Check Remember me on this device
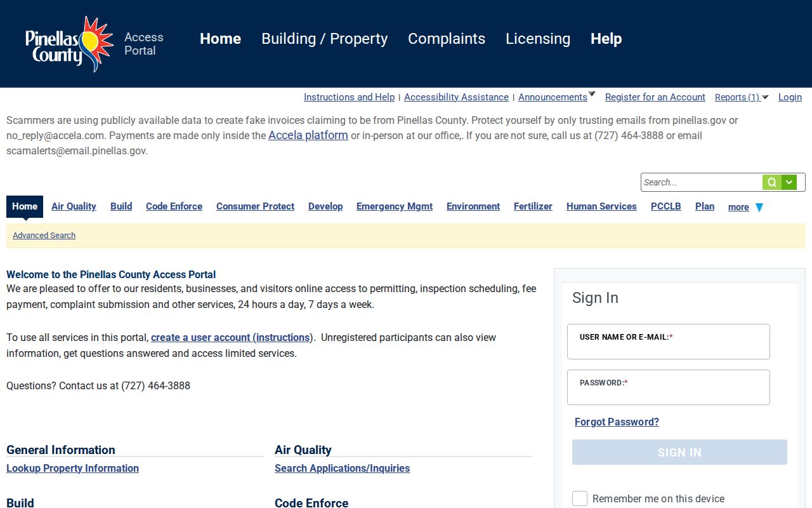 [580, 498]
